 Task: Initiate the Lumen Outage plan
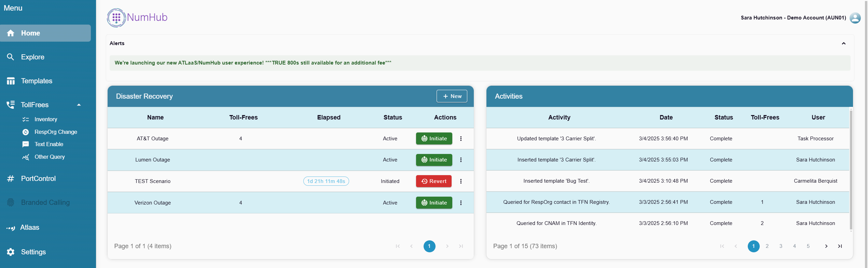[434, 160]
